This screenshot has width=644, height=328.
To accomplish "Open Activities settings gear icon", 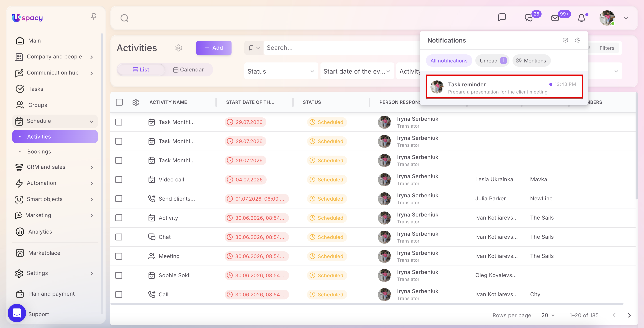I will (x=178, y=48).
